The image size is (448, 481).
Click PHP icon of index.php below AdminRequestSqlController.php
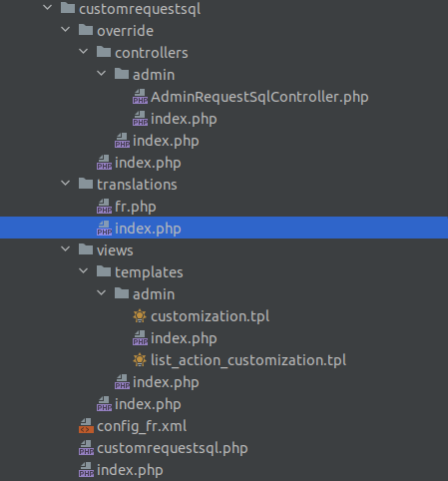pos(140,119)
